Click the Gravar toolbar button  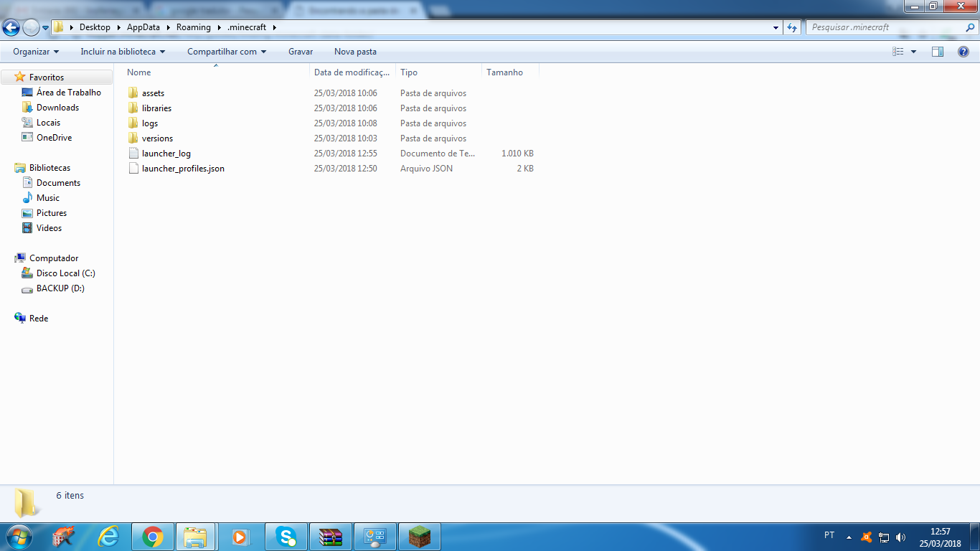(x=301, y=52)
